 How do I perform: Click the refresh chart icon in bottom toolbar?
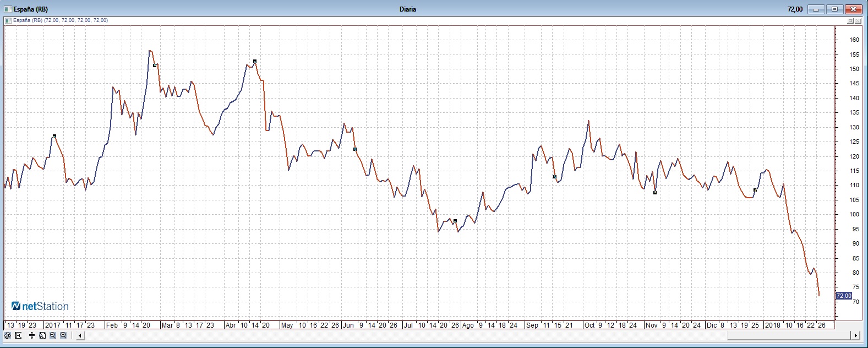(7, 335)
